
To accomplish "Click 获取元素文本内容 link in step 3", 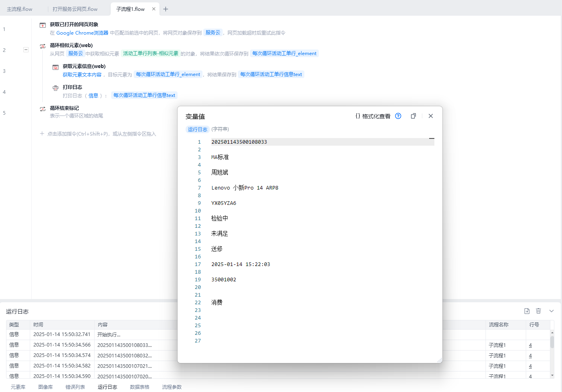I will click(x=82, y=75).
